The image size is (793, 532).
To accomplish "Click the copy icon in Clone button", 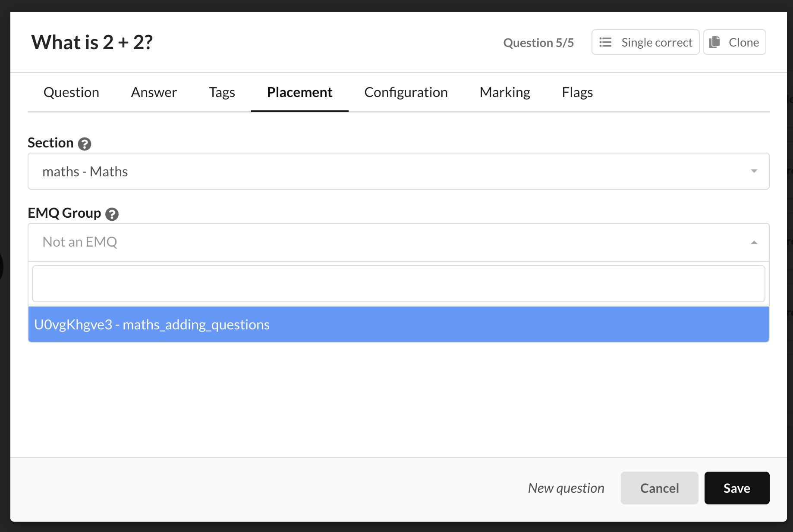I will pos(715,42).
